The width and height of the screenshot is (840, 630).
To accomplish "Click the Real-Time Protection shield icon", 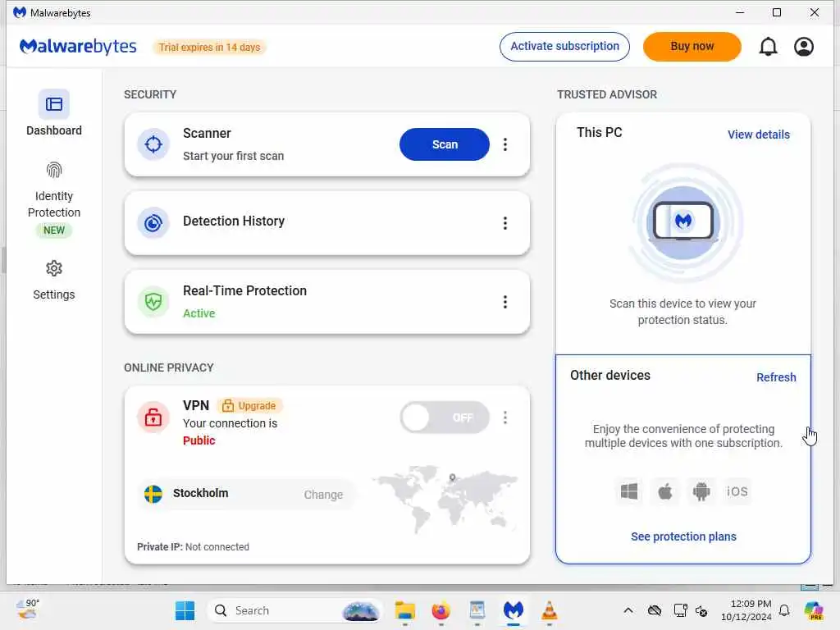I will coord(153,302).
